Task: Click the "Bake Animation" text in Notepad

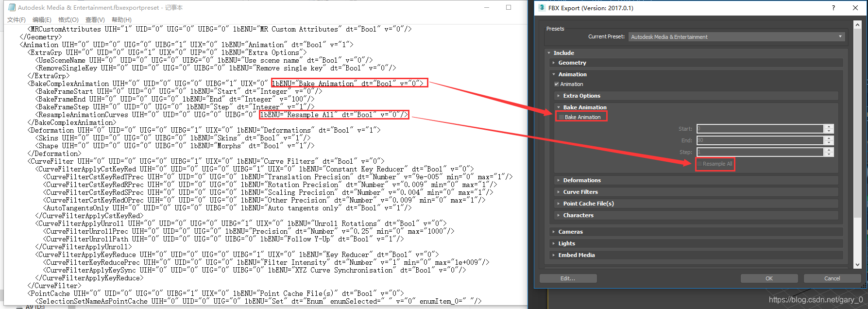Action: click(326, 84)
